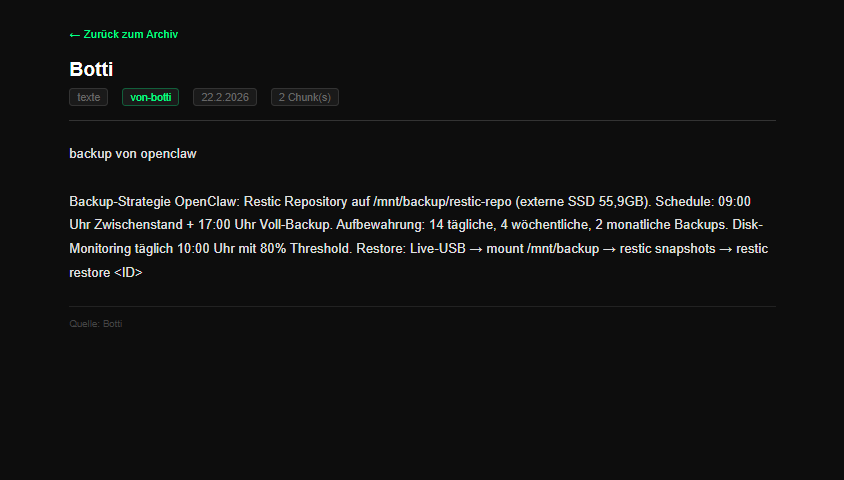Click the 22.2.2026 date badge
This screenshot has width=844, height=480.
tap(225, 97)
